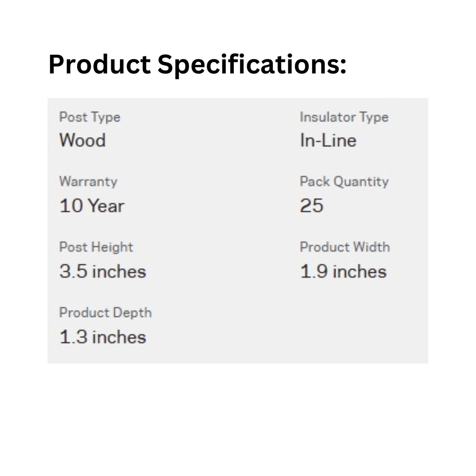476x476 pixels.
Task: Click the Post Height label
Action: [96, 247]
